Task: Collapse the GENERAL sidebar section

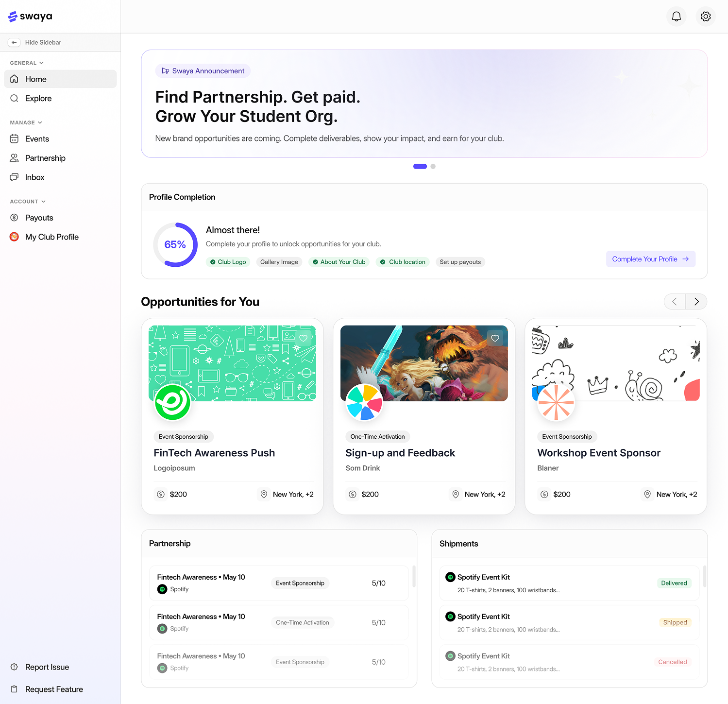Action: point(27,63)
